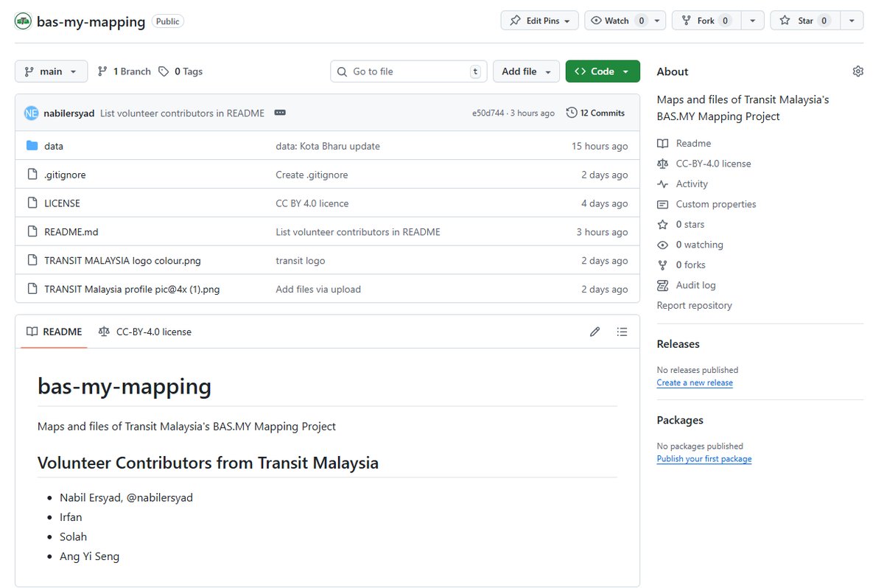Click the 1 Branch link
This screenshot has height=588, width=884.
click(124, 71)
